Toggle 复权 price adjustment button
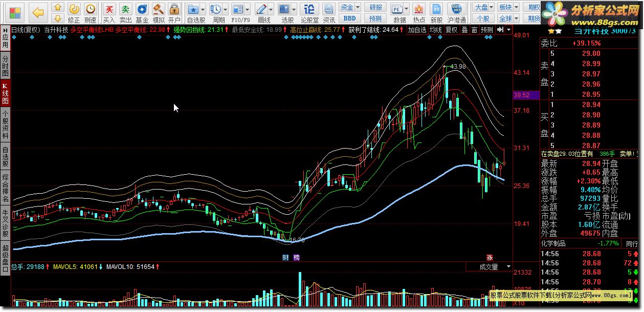The height and width of the screenshot is (312, 644). (x=452, y=30)
